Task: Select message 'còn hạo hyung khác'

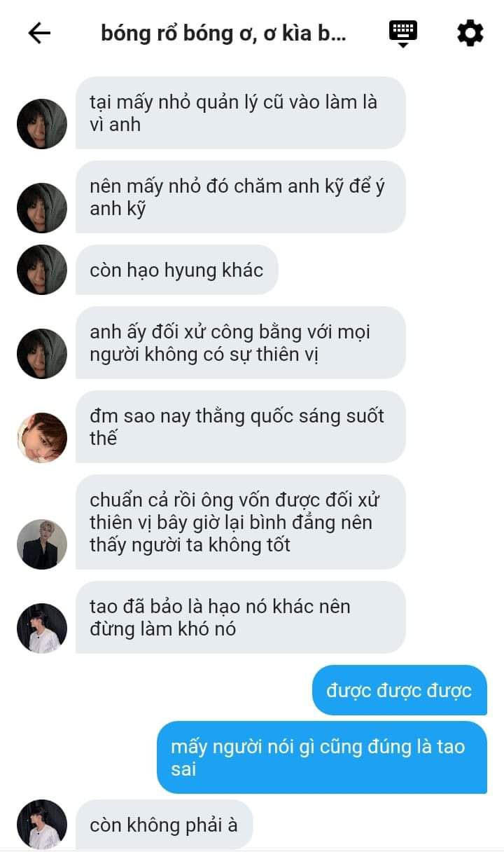Action: tap(177, 270)
